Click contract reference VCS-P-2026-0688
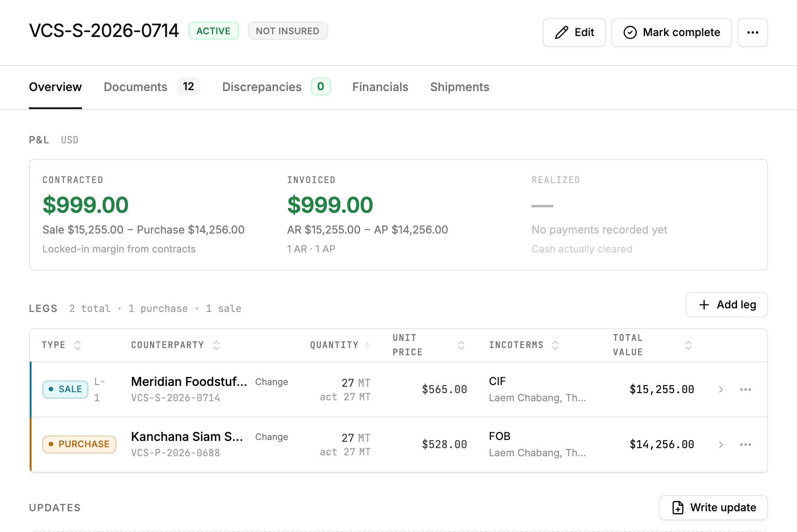 click(x=175, y=453)
